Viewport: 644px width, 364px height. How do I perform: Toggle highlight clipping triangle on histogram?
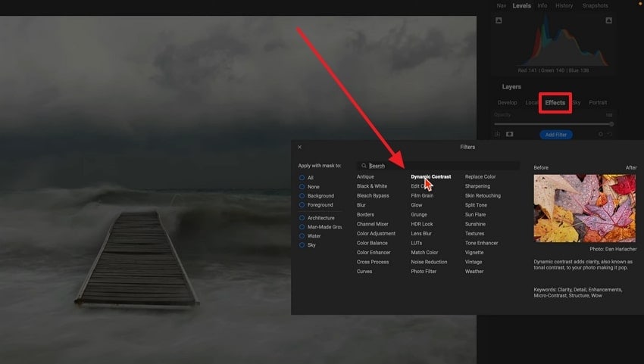[x=608, y=20]
